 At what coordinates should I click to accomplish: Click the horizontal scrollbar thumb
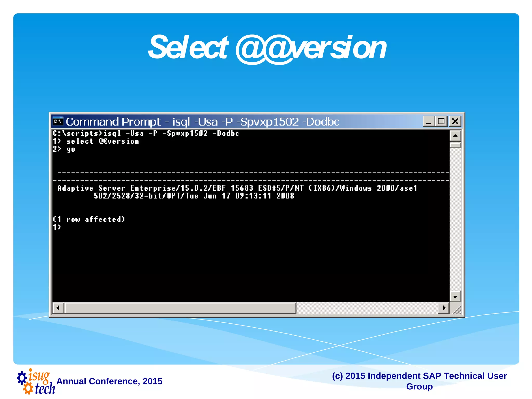click(180, 308)
